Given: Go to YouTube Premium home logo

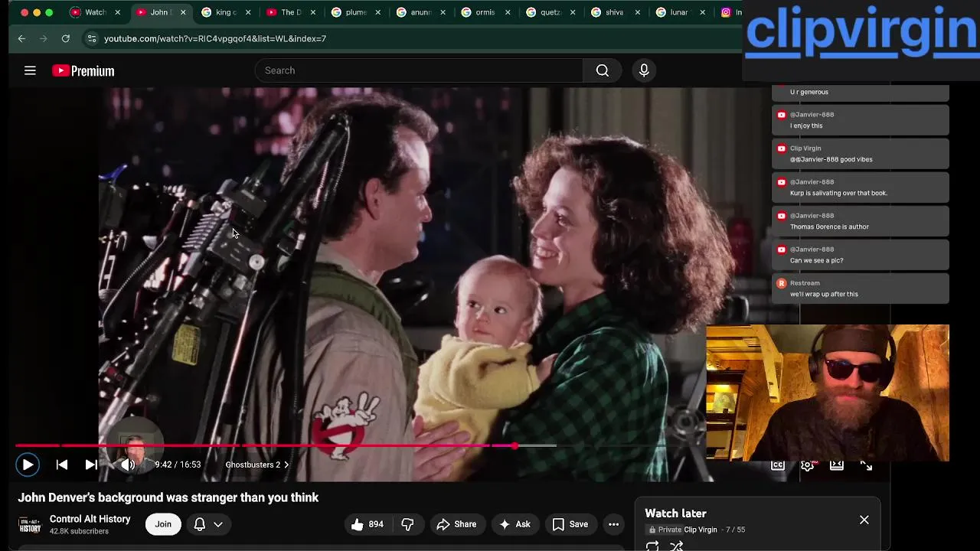Looking at the screenshot, I should (x=83, y=70).
